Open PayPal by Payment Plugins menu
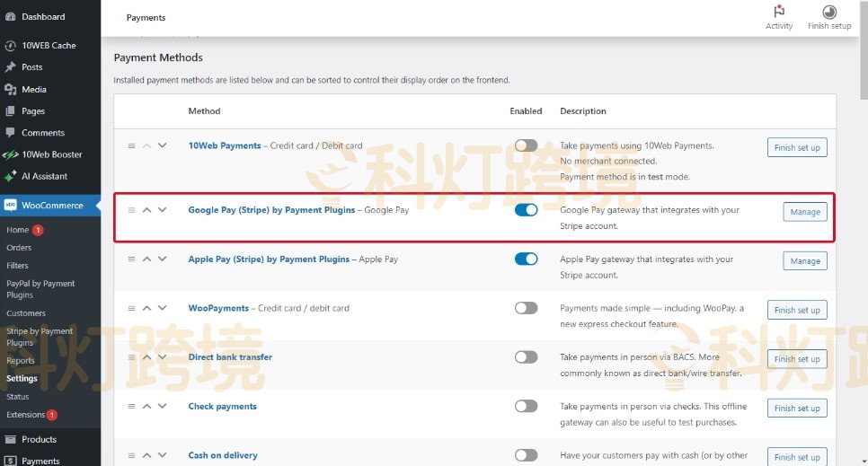 point(40,289)
